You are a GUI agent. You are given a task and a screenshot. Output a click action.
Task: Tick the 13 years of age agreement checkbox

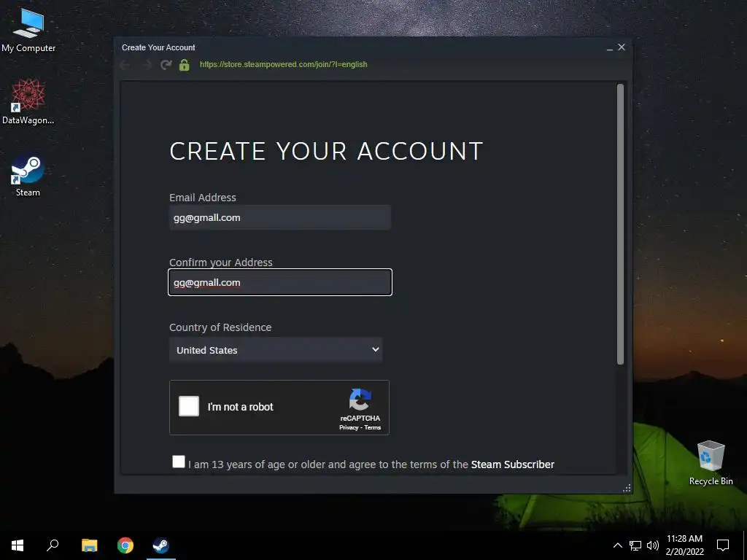click(x=179, y=462)
